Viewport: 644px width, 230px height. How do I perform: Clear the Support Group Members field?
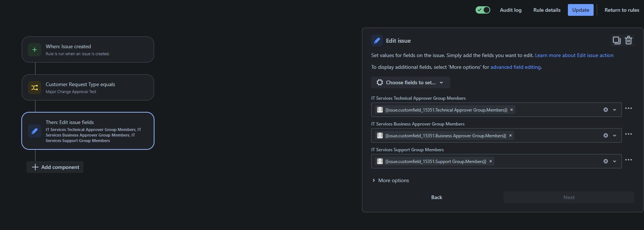[606, 161]
